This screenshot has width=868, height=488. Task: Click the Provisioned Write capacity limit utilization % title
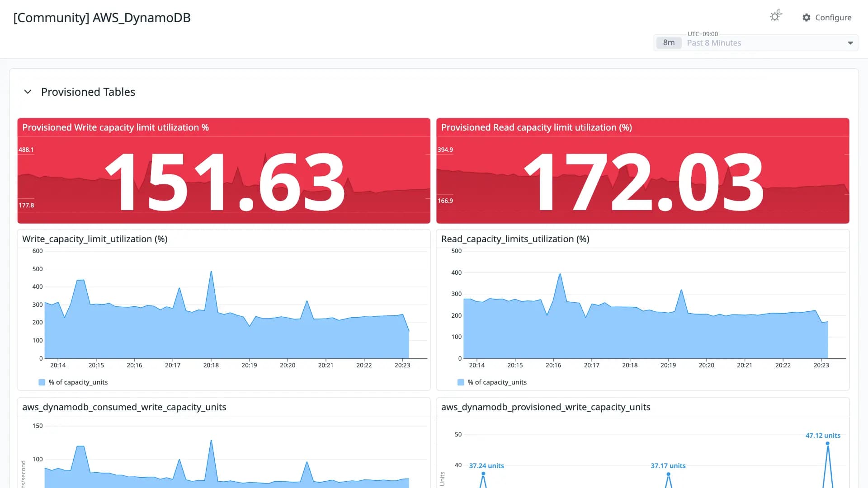tap(115, 127)
